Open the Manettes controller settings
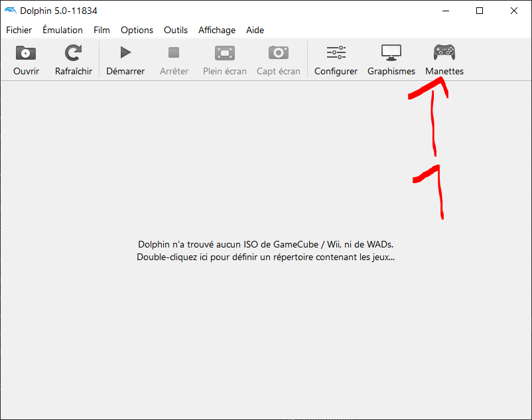Screen dimensions: 532x420 pos(444,53)
